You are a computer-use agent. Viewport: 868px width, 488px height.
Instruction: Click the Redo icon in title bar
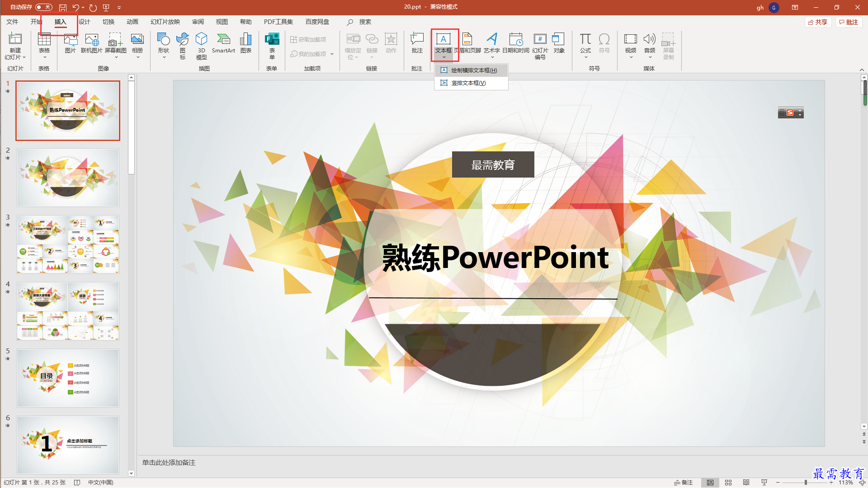click(93, 7)
